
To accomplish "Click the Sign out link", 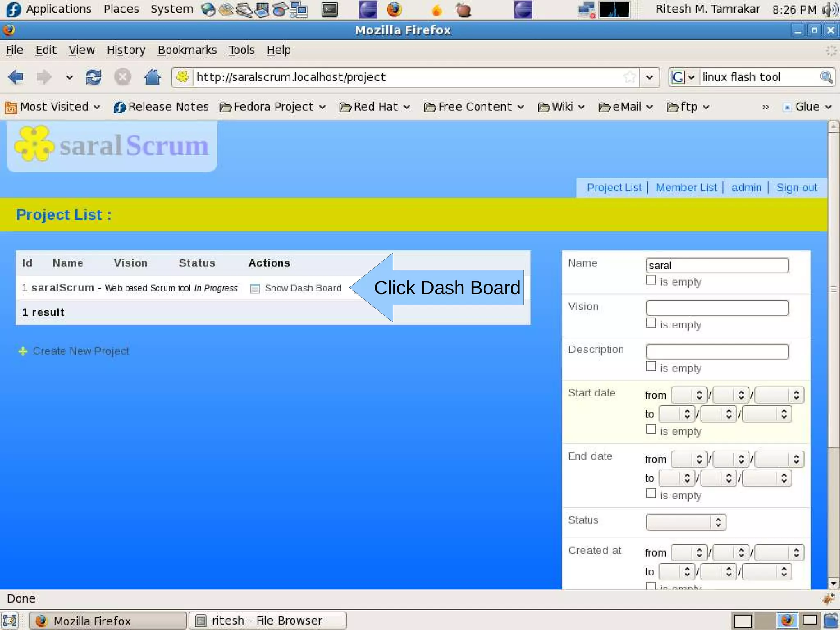I will point(797,188).
